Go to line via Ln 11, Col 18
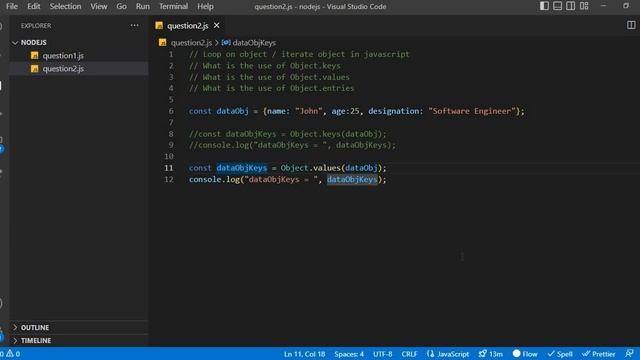The height and width of the screenshot is (360, 640). 304,354
